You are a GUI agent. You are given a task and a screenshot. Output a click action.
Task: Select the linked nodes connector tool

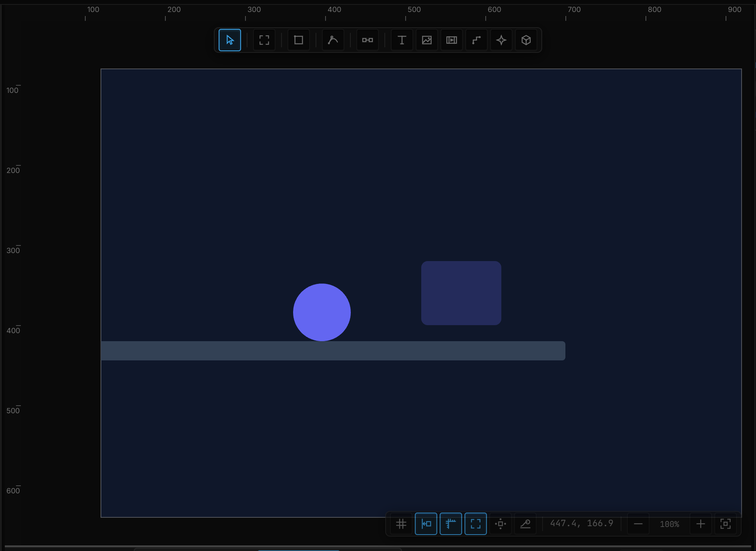(x=368, y=40)
